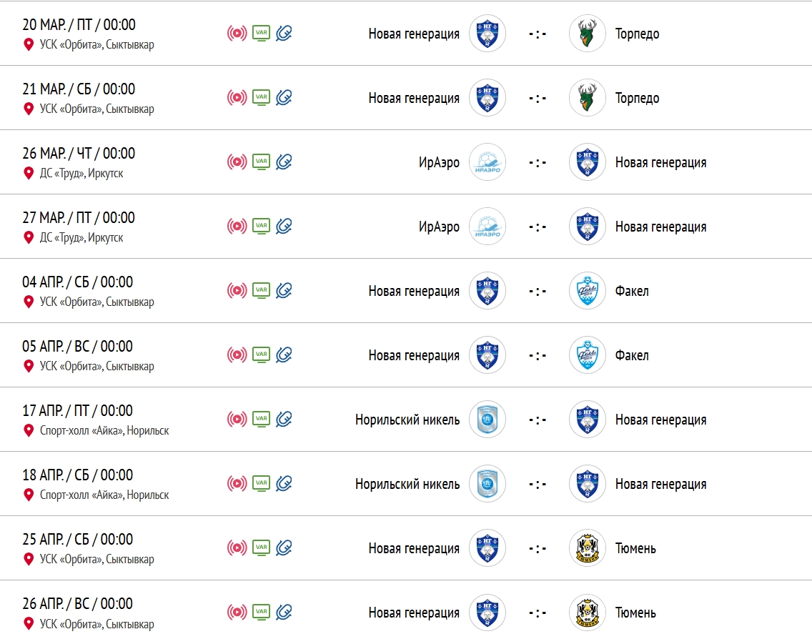Open live broadcast icon for 20 March match
The width and height of the screenshot is (812, 644).
coord(237,34)
